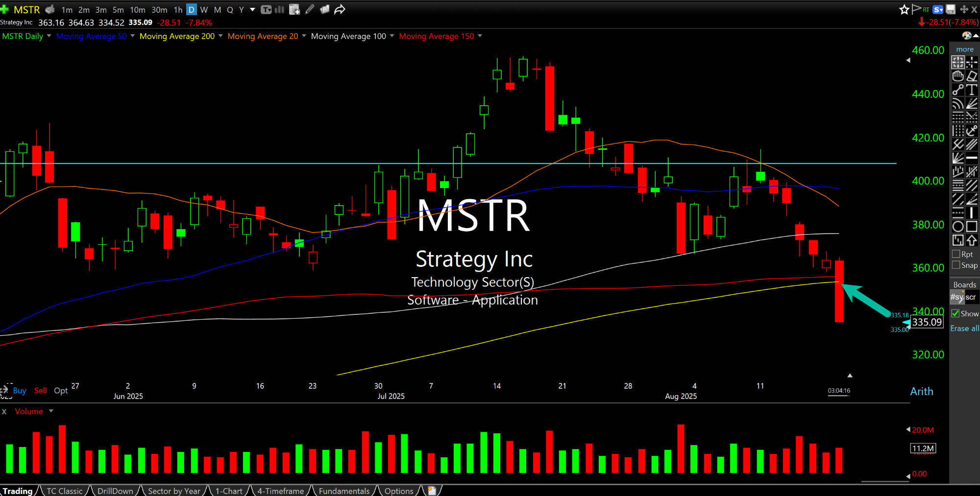The image size is (980, 496).
Task: Click the TradingView-style Tv icon
Action: coord(266,10)
